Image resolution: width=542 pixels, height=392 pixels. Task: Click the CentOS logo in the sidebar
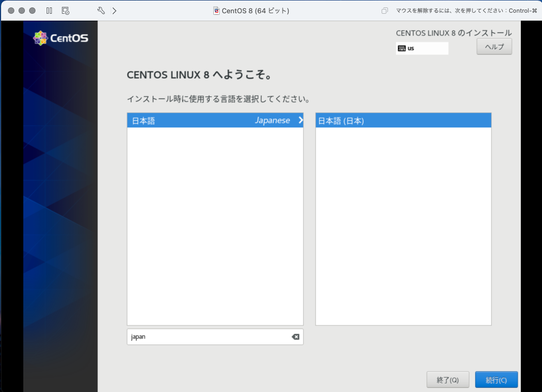pyautogui.click(x=59, y=38)
